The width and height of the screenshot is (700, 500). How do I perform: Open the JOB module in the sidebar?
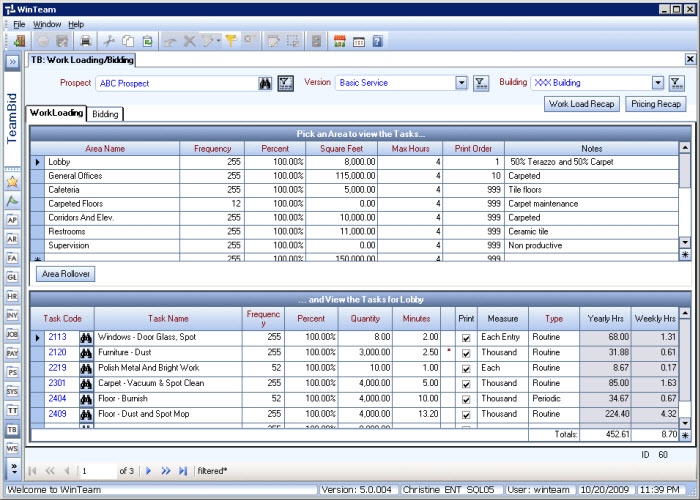pos(12,334)
